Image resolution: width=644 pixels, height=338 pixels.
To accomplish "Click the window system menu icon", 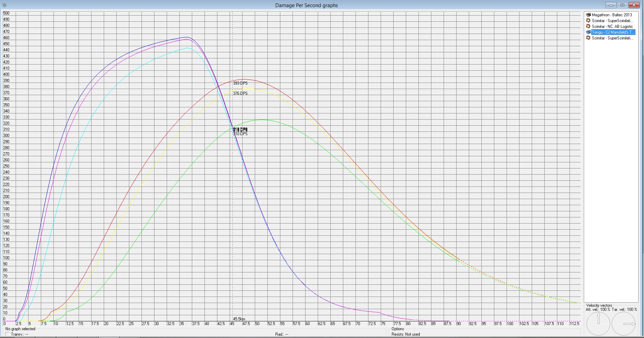I will (x=4, y=5).
